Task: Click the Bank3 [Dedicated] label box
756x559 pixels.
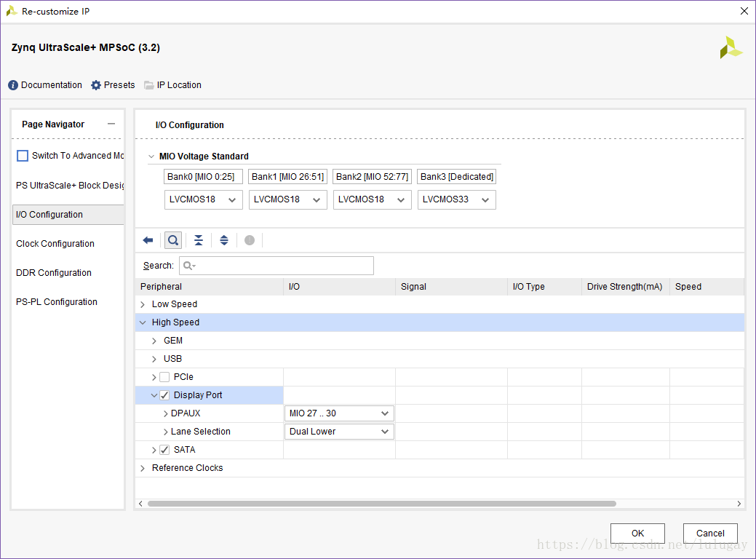Action: click(457, 177)
